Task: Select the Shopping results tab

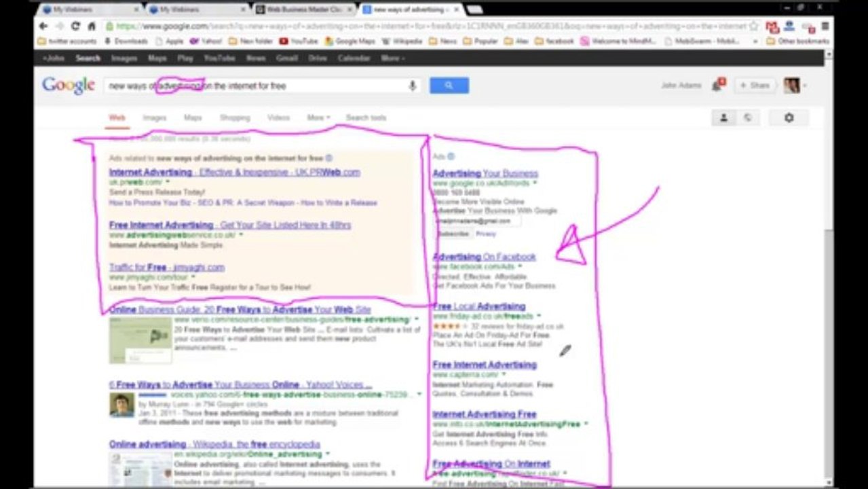Action: click(x=234, y=117)
